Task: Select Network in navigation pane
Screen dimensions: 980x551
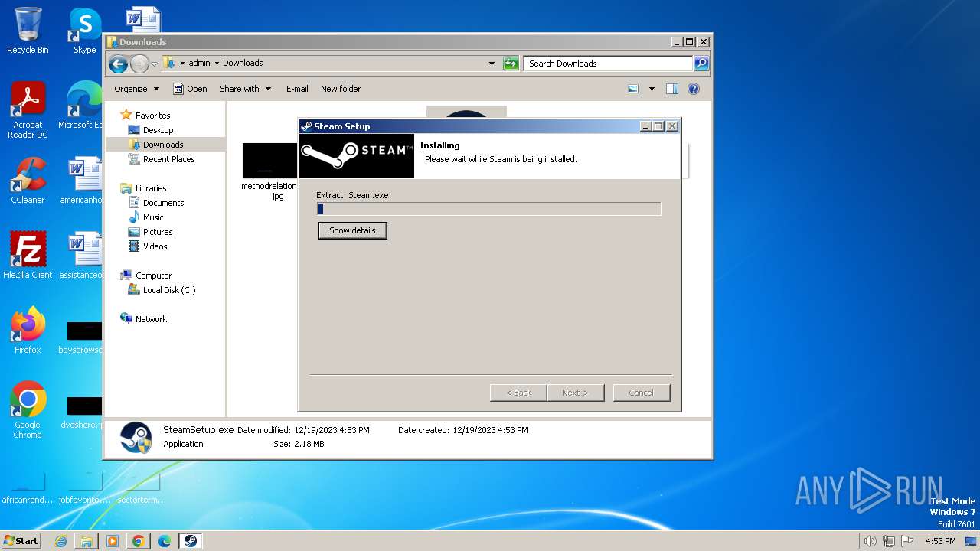Action: pos(151,319)
